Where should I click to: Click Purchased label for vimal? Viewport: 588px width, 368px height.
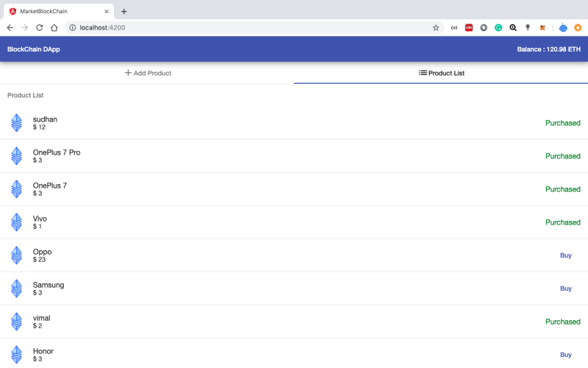point(562,322)
